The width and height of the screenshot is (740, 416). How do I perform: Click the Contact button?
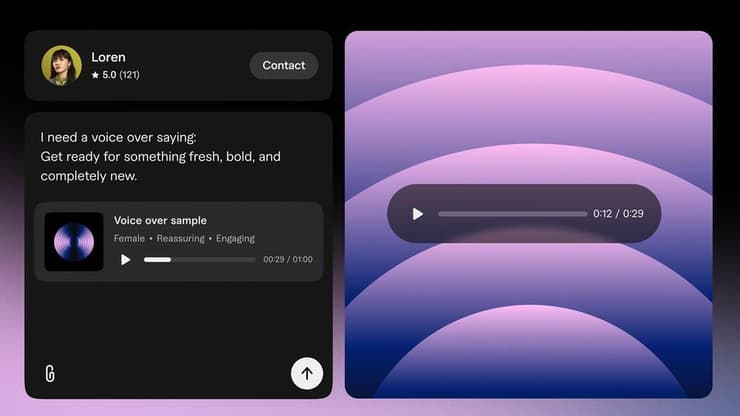coord(283,65)
